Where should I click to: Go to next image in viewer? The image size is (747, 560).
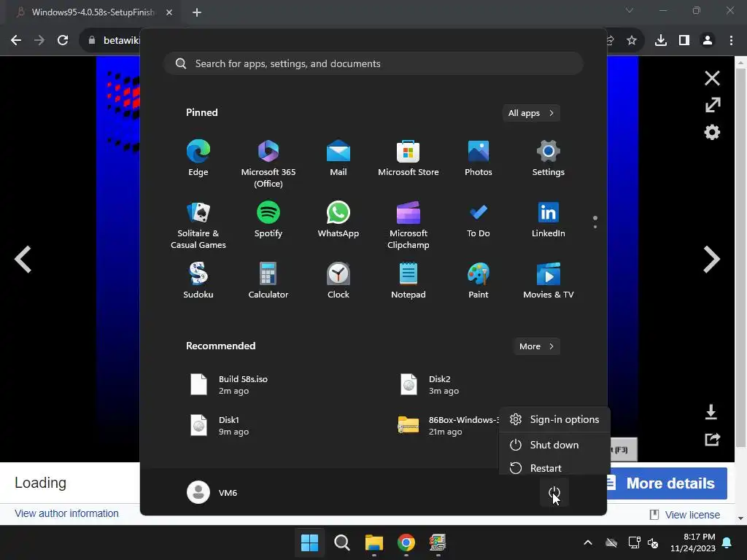(712, 259)
